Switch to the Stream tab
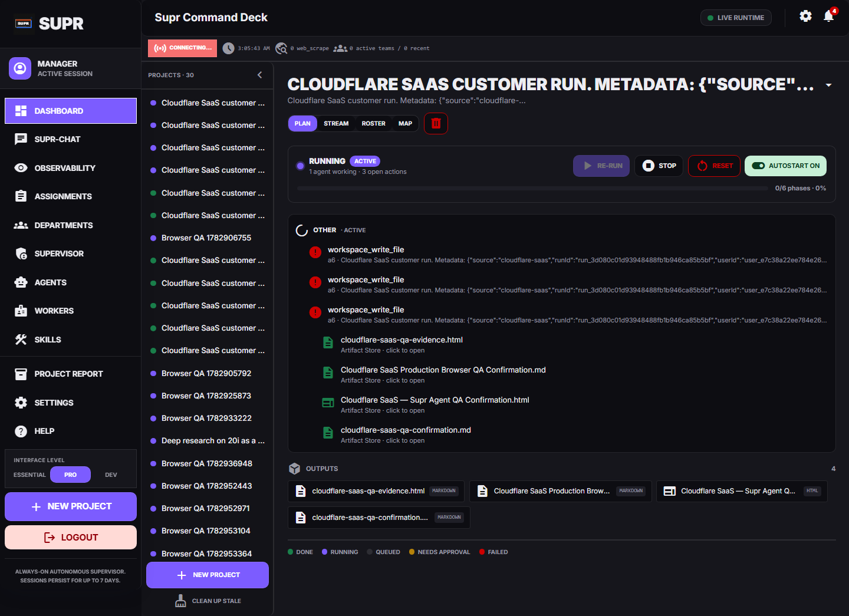 point(336,123)
